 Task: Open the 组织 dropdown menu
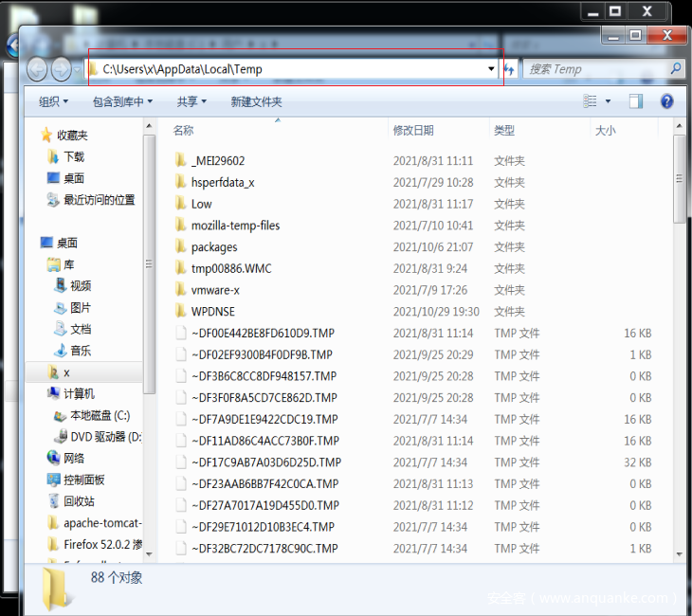click(53, 101)
